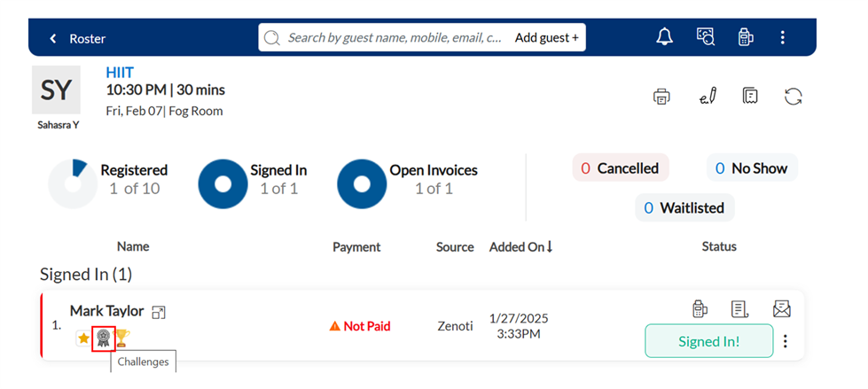Open the payment terminal icon in Mark Taylor's row
The height and width of the screenshot is (389, 868).
coord(700,308)
